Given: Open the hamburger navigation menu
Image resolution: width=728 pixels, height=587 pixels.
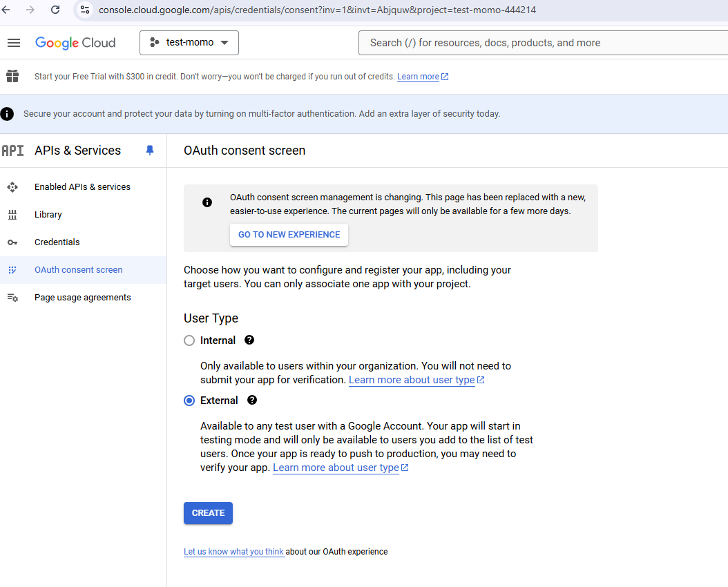Looking at the screenshot, I should (14, 43).
